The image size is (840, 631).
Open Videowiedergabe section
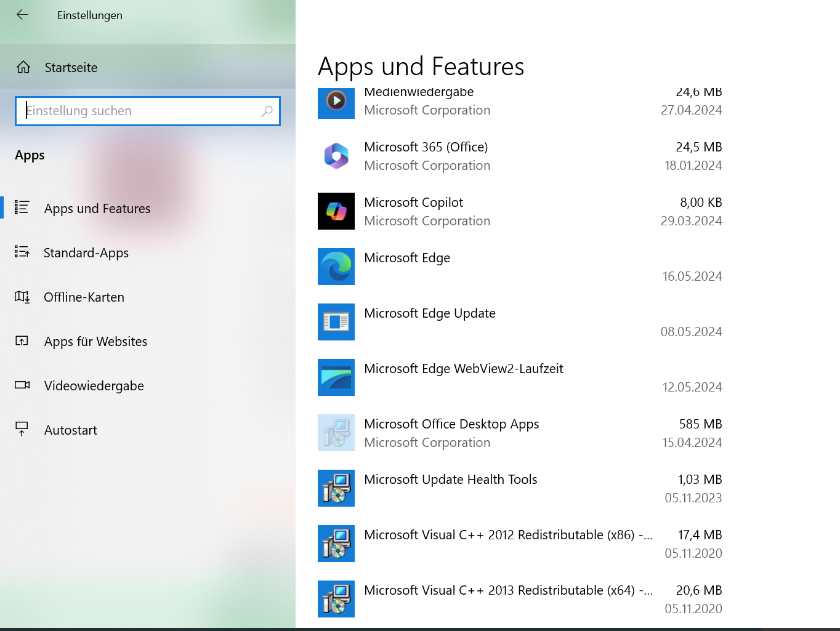(94, 386)
